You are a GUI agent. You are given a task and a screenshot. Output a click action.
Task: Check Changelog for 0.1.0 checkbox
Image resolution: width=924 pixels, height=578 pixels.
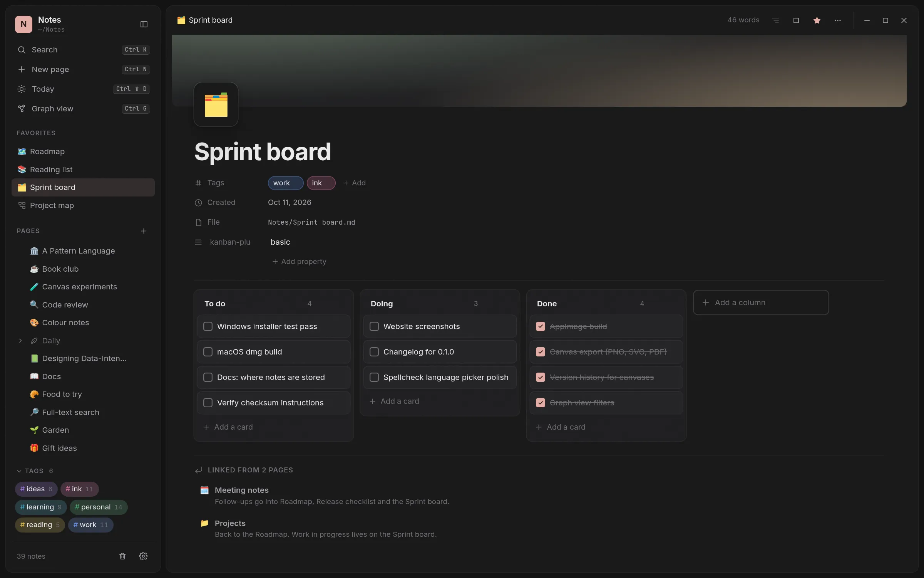(374, 352)
